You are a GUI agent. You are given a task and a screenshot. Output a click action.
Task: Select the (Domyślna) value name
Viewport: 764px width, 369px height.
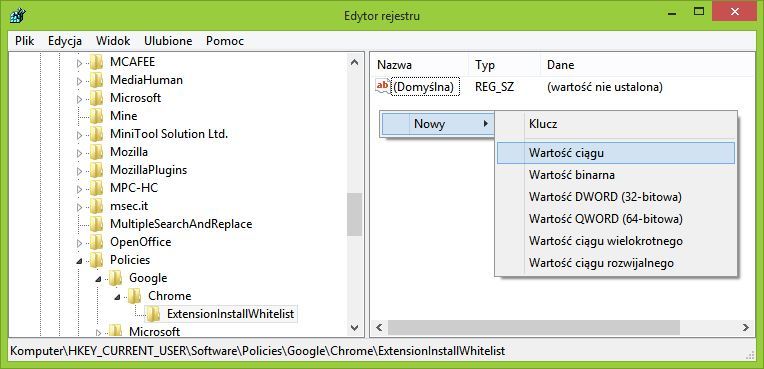click(425, 88)
